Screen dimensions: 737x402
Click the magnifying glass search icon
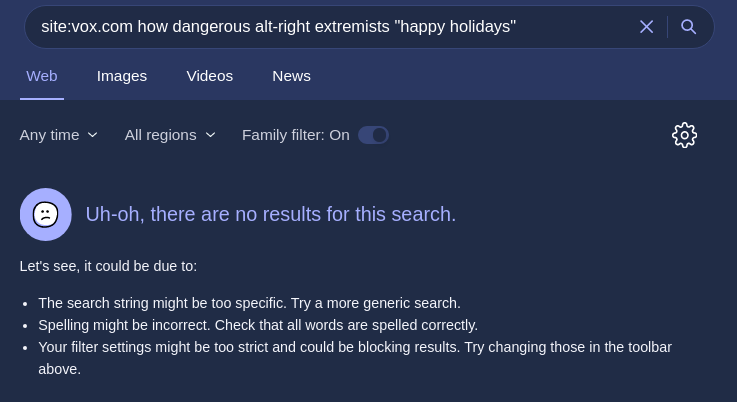point(689,27)
